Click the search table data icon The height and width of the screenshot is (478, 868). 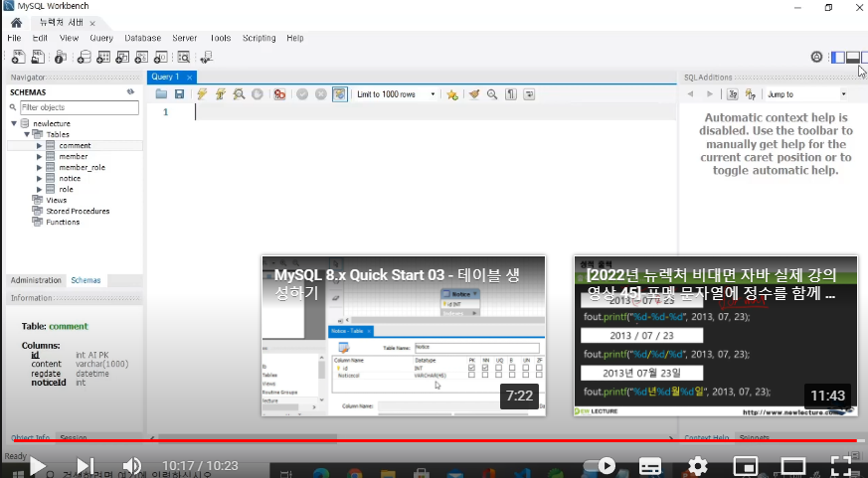[x=183, y=57]
